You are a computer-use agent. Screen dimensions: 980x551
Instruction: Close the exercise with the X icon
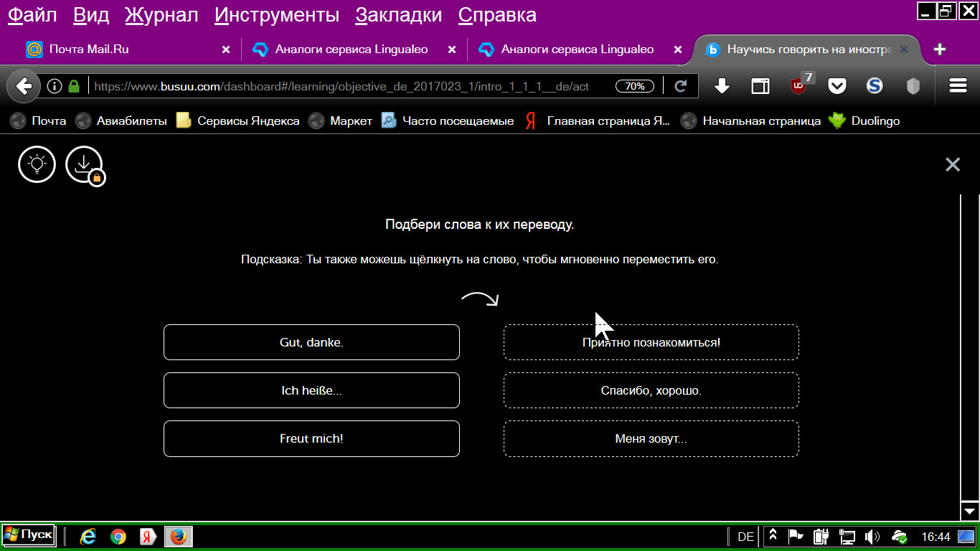click(x=952, y=164)
